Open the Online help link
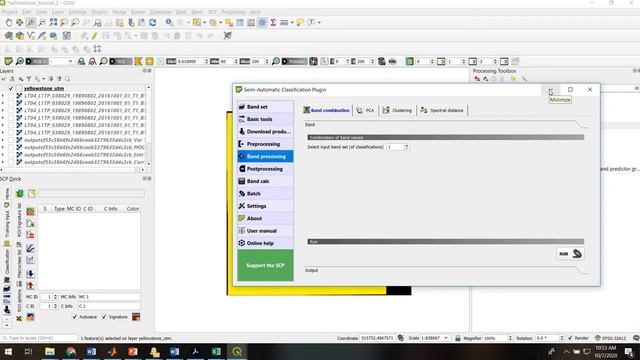The image size is (640, 360). click(x=265, y=243)
